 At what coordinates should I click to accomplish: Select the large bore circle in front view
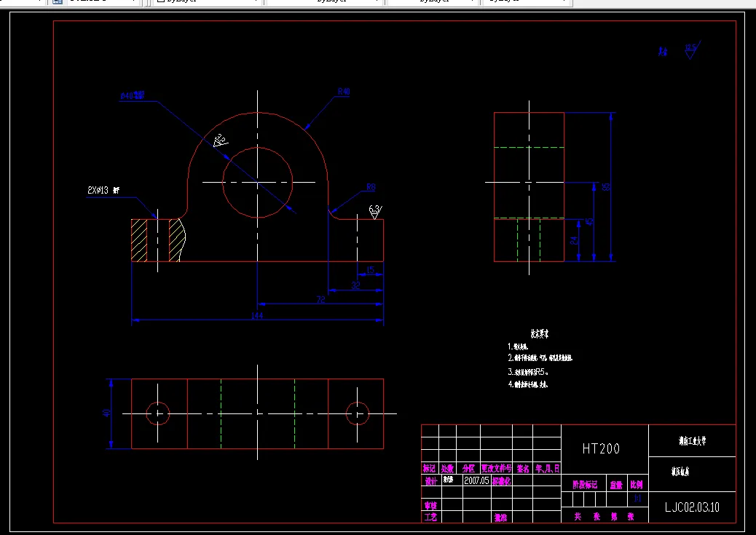click(x=258, y=182)
